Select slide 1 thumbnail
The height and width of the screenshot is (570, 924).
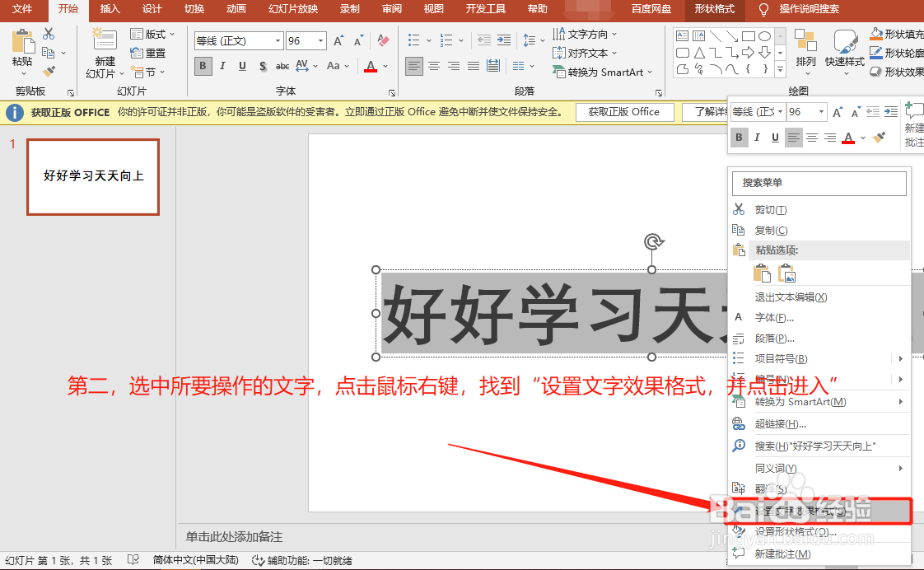tap(93, 177)
